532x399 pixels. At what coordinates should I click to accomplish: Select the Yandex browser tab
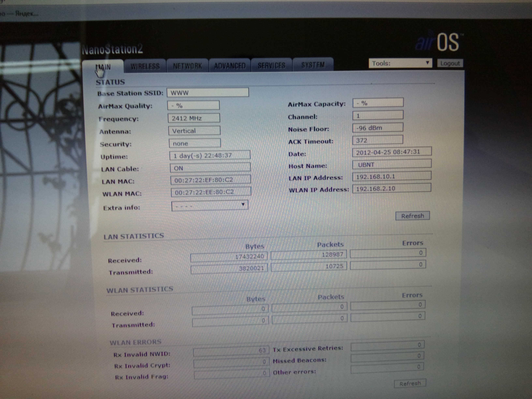[x=19, y=14]
